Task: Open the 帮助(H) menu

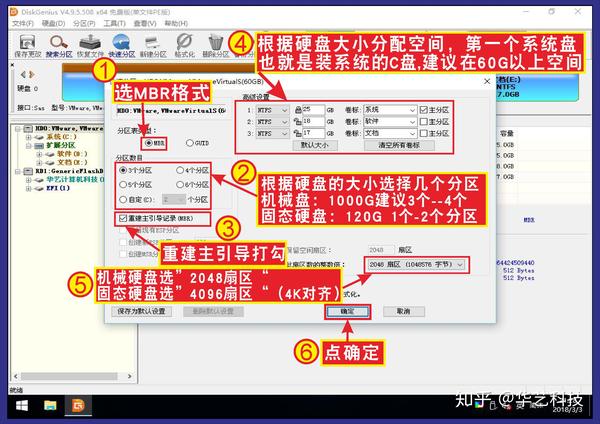Action: click(176, 23)
